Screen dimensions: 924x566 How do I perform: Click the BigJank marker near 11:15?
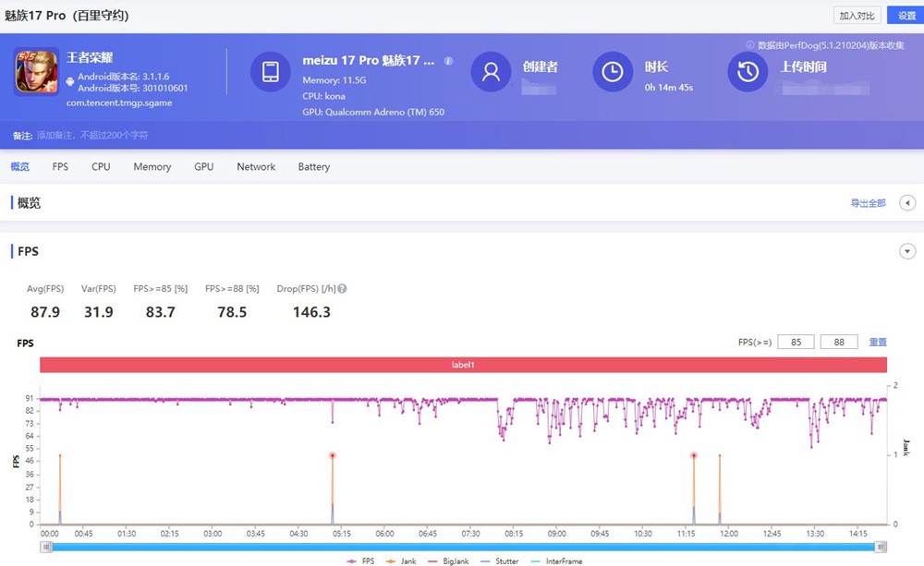click(x=694, y=455)
